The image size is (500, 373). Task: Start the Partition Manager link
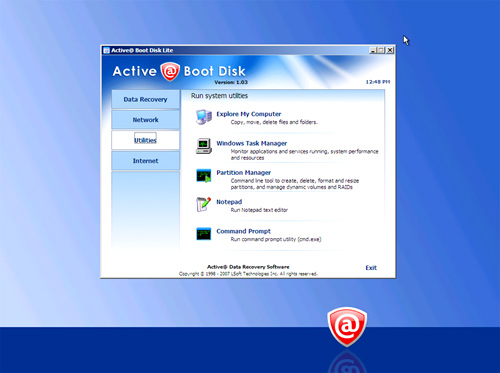pos(244,173)
